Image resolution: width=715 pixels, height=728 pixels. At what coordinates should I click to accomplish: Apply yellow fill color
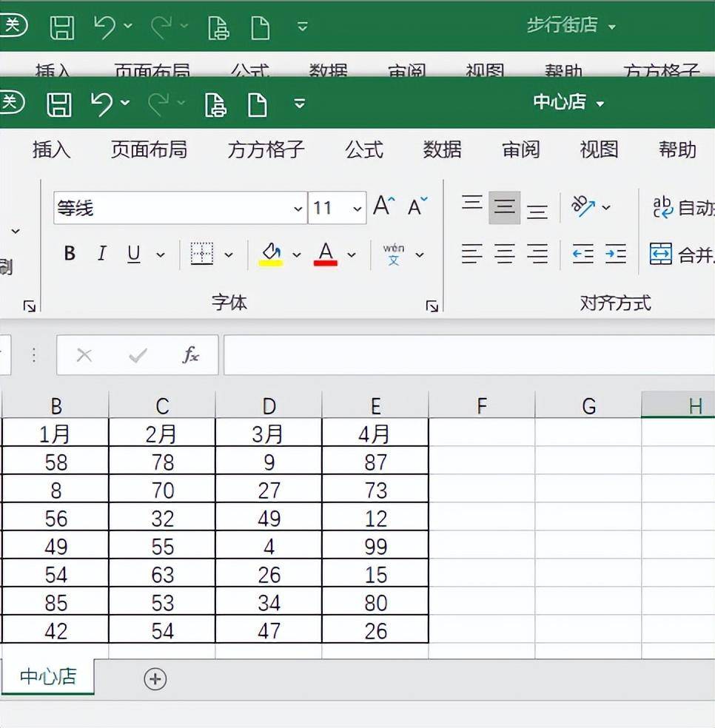tap(270, 254)
